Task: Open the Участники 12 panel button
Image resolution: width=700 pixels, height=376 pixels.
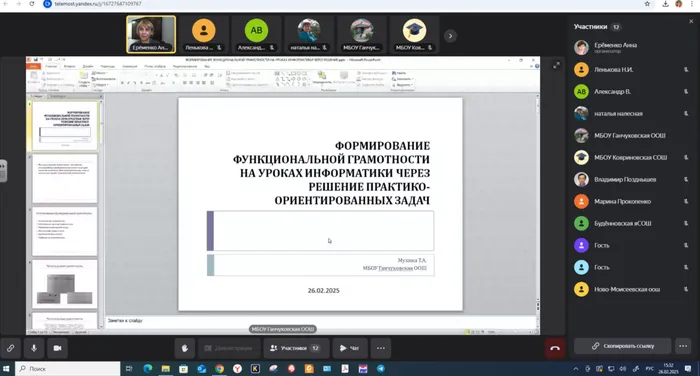Action: point(296,348)
